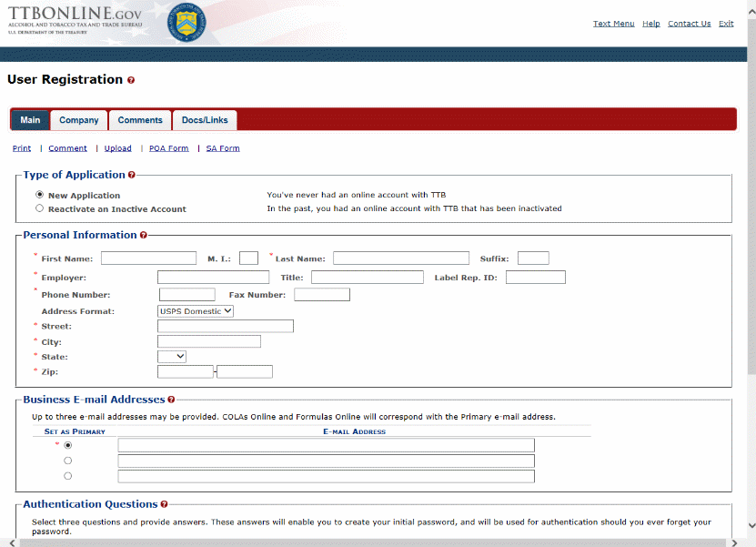
Task: Click help icon next to User Registration
Action: tap(131, 81)
